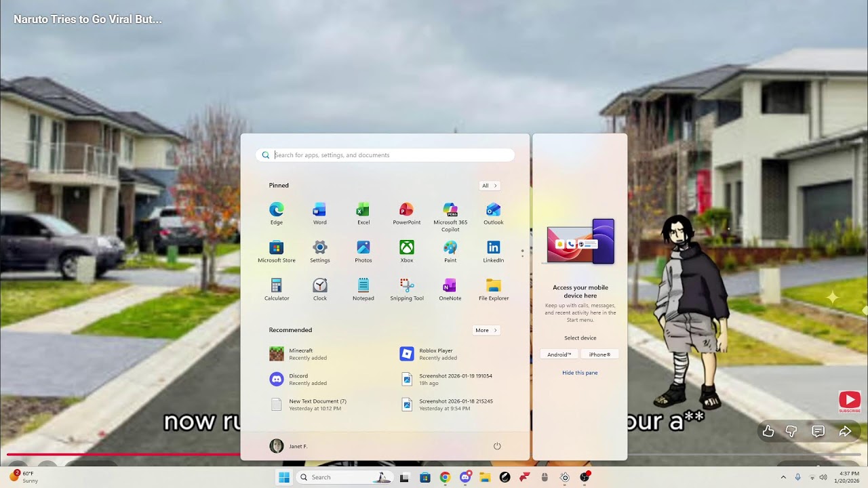The image size is (868, 488).
Task: Open the recommended Discord entry
Action: coord(298,379)
